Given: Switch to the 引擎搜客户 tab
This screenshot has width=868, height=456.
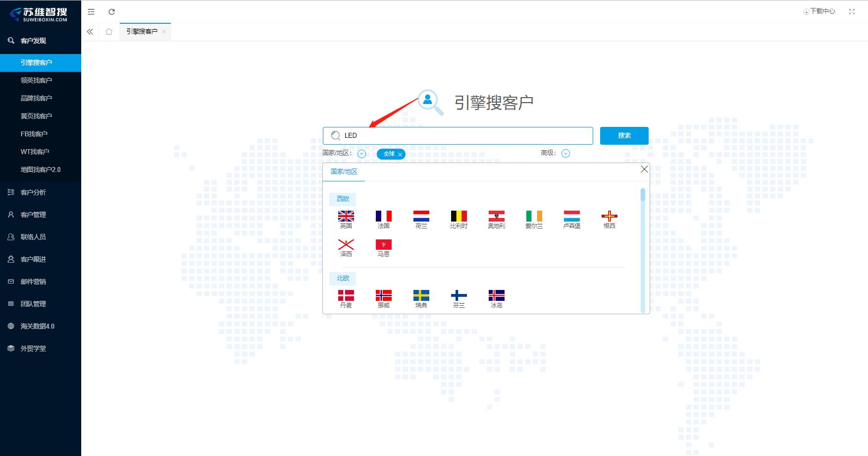Looking at the screenshot, I should pyautogui.click(x=143, y=31).
